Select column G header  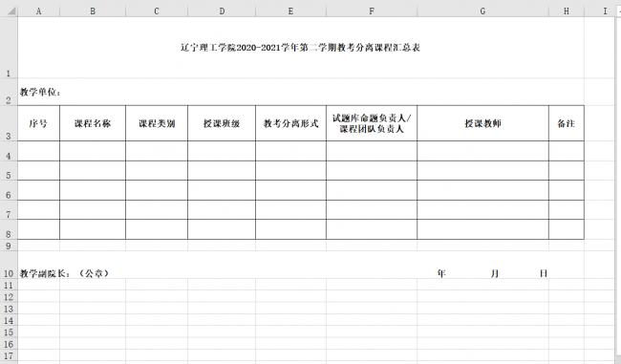point(482,11)
